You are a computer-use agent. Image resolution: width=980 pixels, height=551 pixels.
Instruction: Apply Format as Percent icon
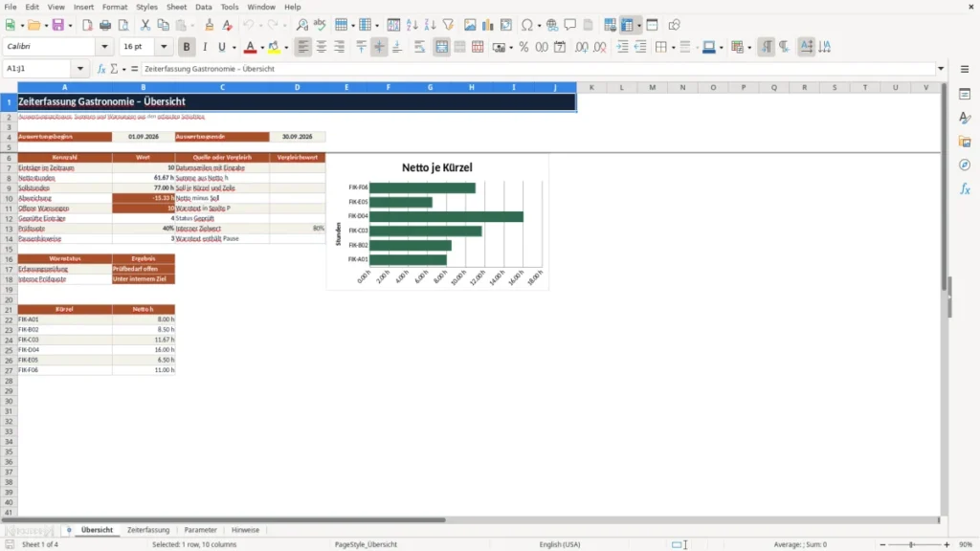coord(523,47)
